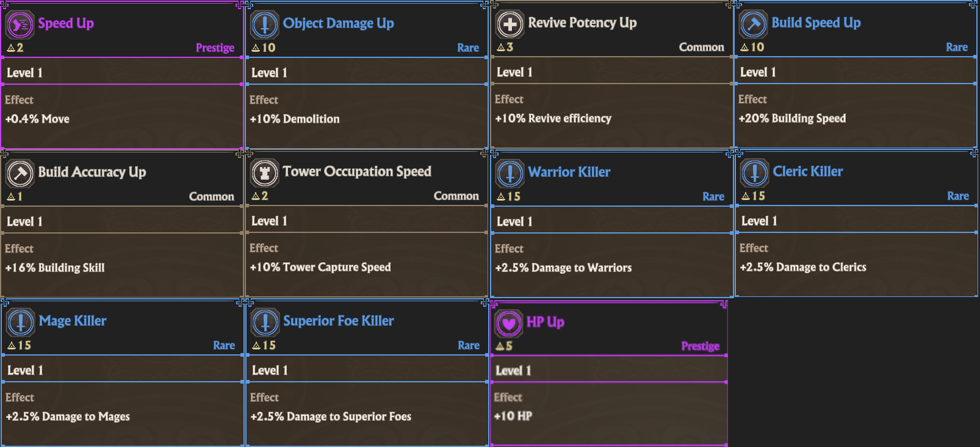Select the Tower Occupation Speed tower icon
This screenshot has width=980, height=447.
click(x=265, y=173)
